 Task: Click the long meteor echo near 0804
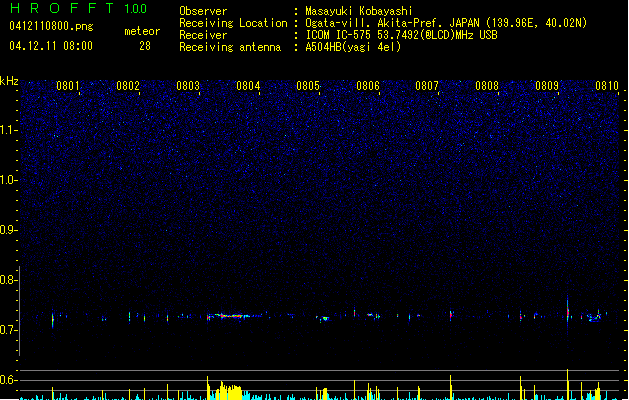click(x=235, y=316)
